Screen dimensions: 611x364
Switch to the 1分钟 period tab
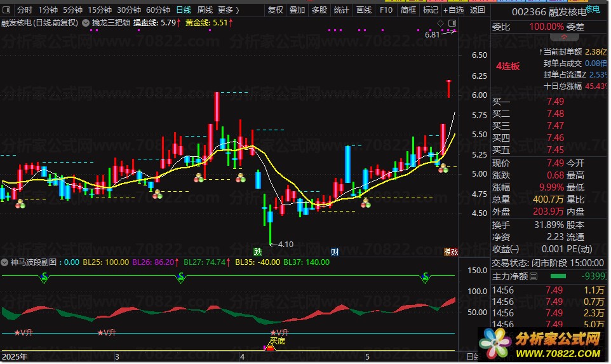[48, 10]
